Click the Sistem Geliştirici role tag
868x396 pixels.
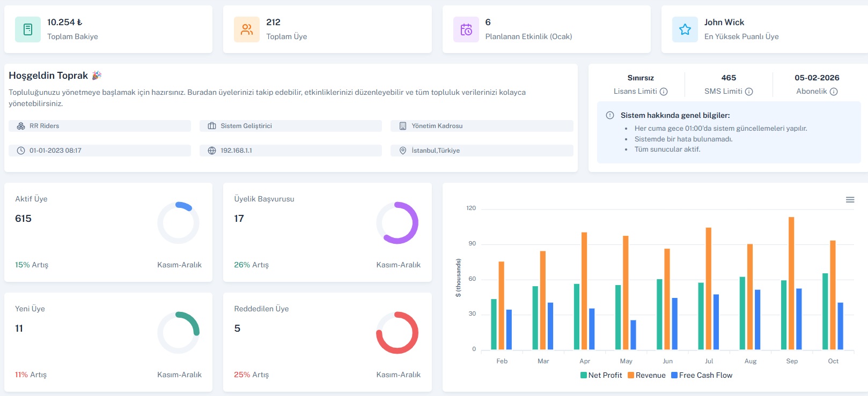tap(290, 126)
